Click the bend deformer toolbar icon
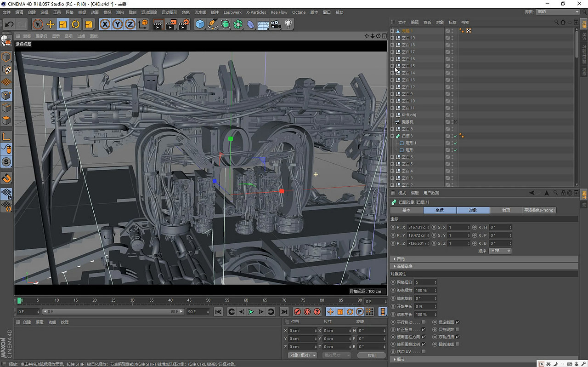Image resolution: width=588 pixels, height=367 pixels. pyautogui.click(x=250, y=24)
